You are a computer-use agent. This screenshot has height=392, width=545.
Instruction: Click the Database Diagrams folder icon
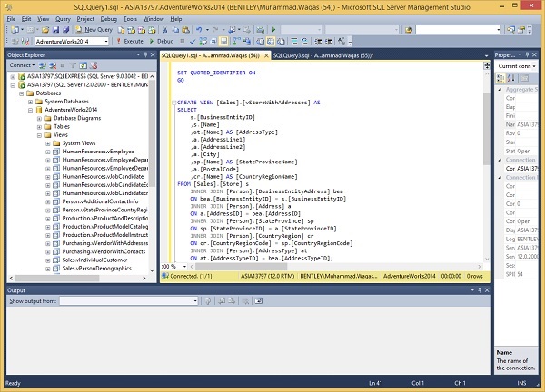[x=47, y=118]
